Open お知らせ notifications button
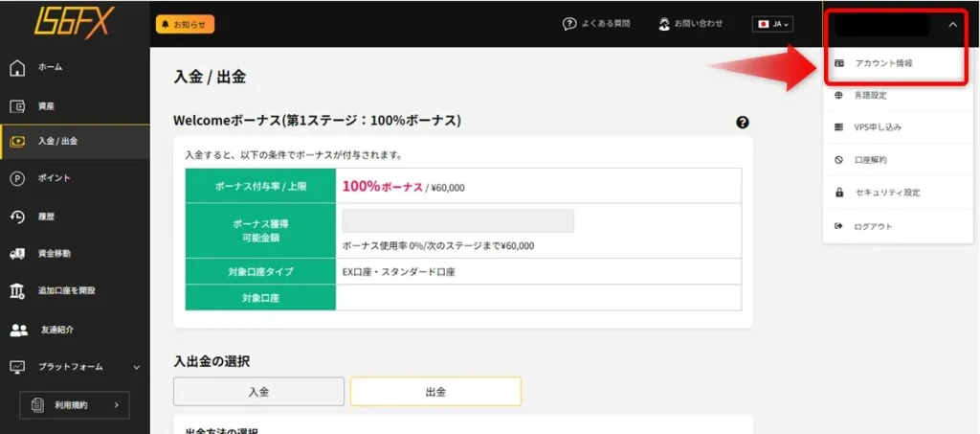980x434 pixels. 185,24
